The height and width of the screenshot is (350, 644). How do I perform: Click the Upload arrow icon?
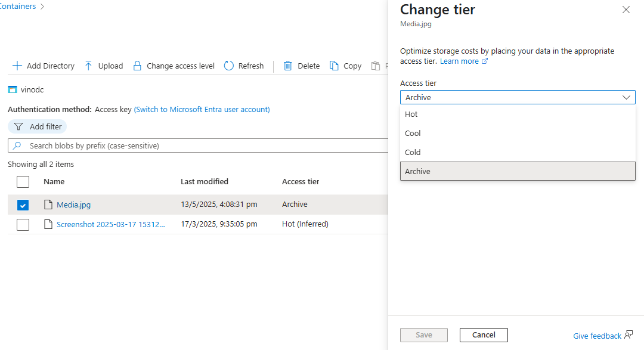[x=88, y=66]
